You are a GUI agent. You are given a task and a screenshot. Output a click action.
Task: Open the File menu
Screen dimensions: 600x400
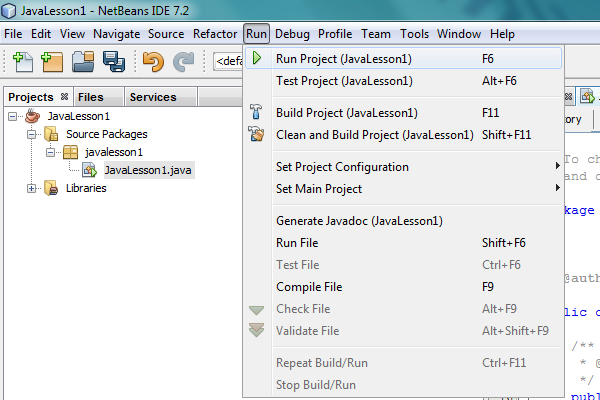coord(13,34)
